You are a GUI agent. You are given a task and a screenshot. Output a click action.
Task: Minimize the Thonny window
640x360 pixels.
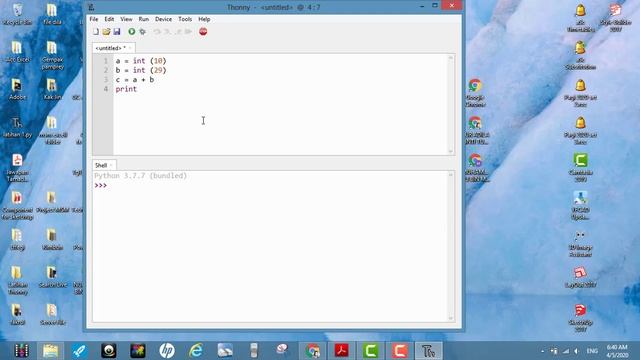[422, 6]
